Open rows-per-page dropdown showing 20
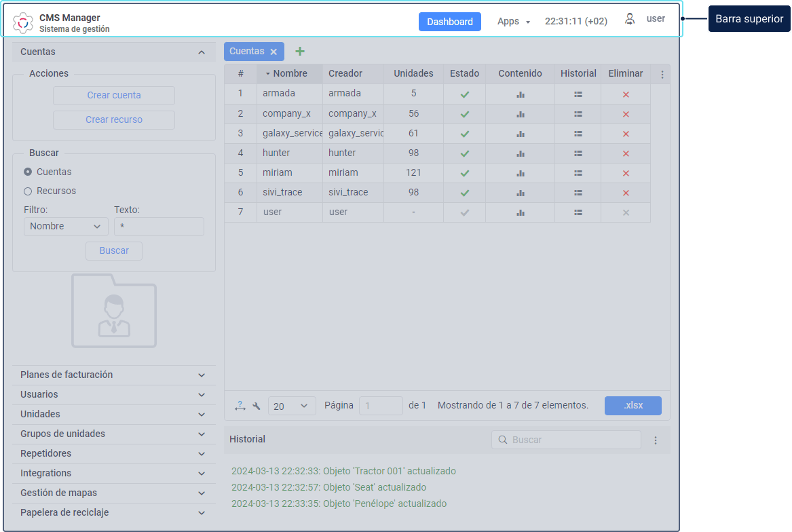 click(x=291, y=406)
